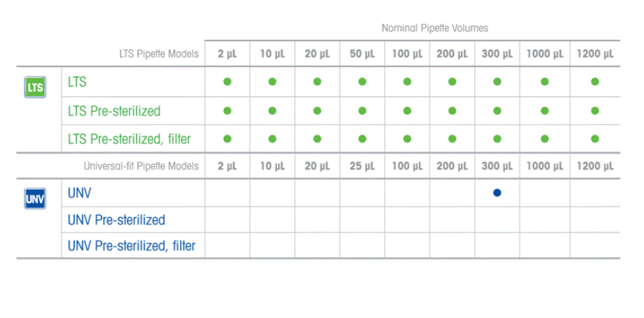Click empty UNV Pre-sterilized cell under 300 µL
The image size is (644, 318).
pos(497,219)
